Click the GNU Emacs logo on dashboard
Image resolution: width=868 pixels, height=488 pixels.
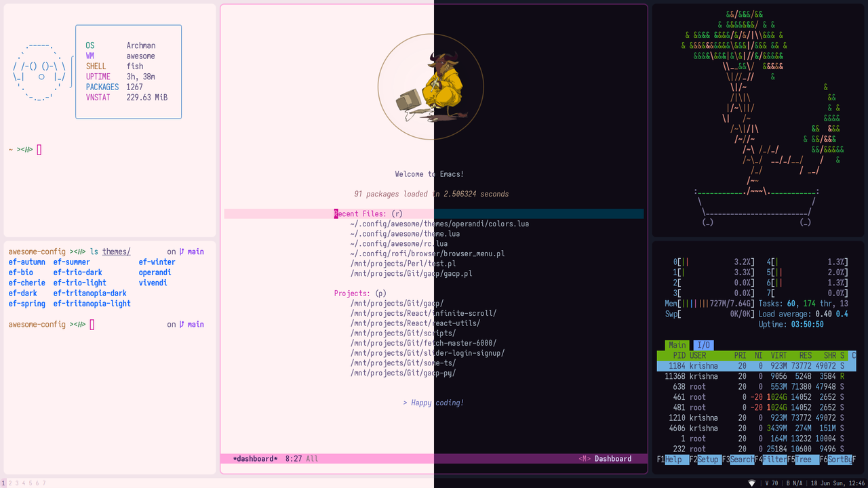tap(431, 86)
